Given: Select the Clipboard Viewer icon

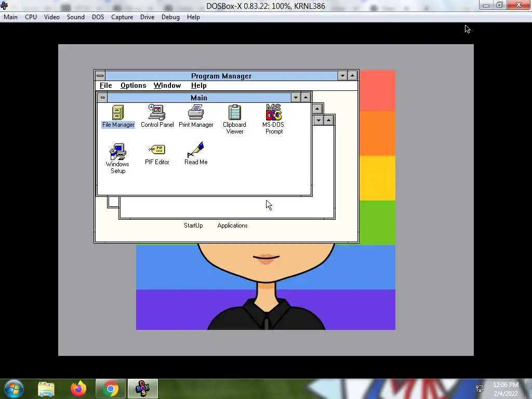Looking at the screenshot, I should coord(234,119).
